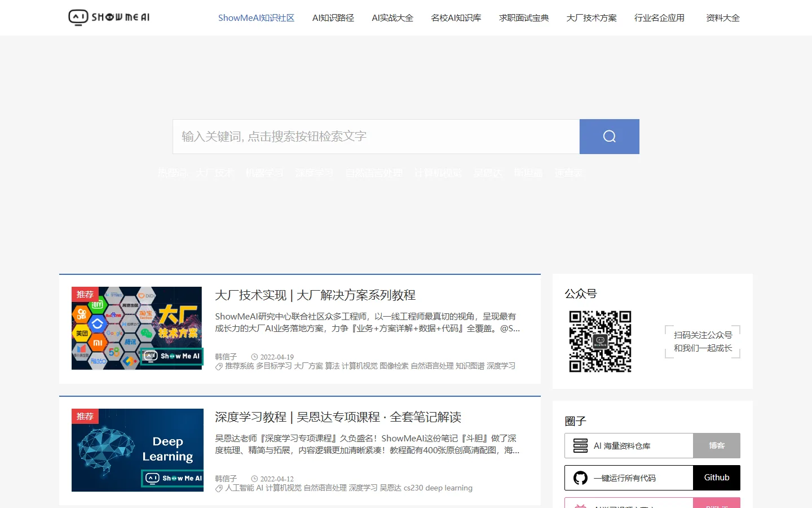
Task: Click the article summary beginning ShowMeAI研究中心联合社区
Action: tap(367, 322)
